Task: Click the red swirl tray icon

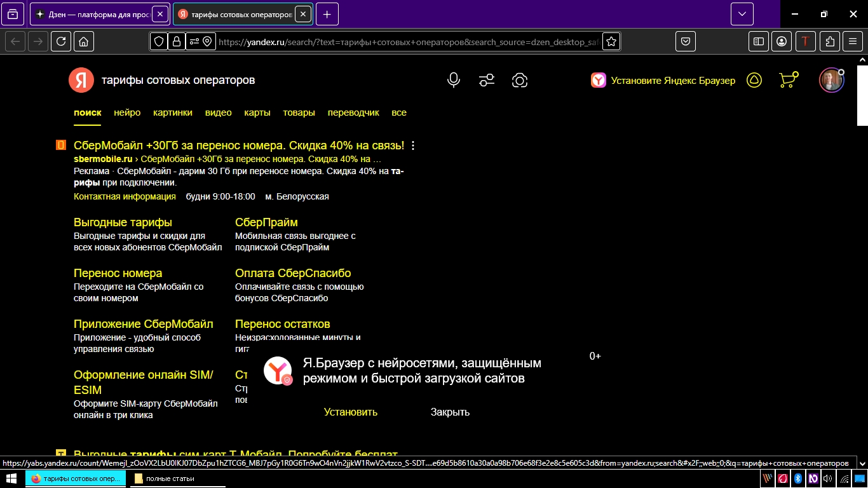Action: (783, 478)
